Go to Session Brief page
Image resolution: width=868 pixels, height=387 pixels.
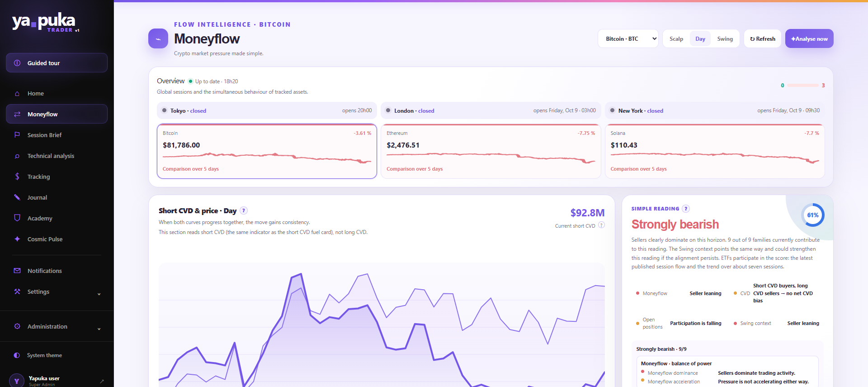57,135
